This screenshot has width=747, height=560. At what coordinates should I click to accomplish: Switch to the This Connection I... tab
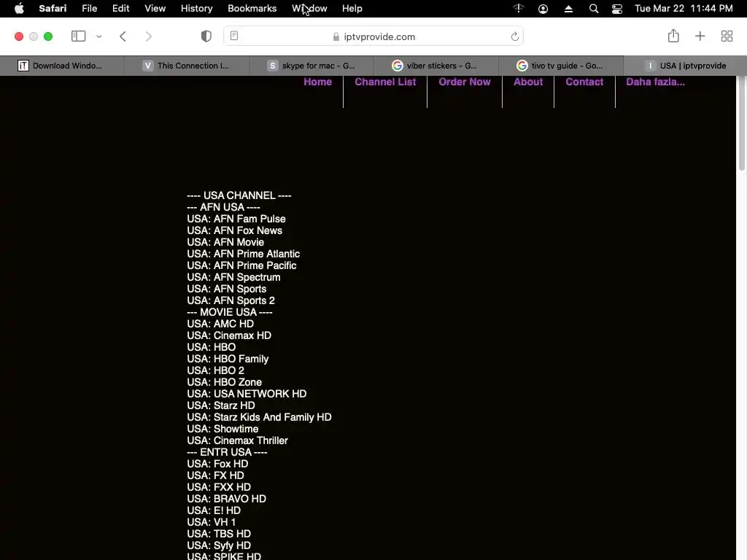tap(187, 66)
